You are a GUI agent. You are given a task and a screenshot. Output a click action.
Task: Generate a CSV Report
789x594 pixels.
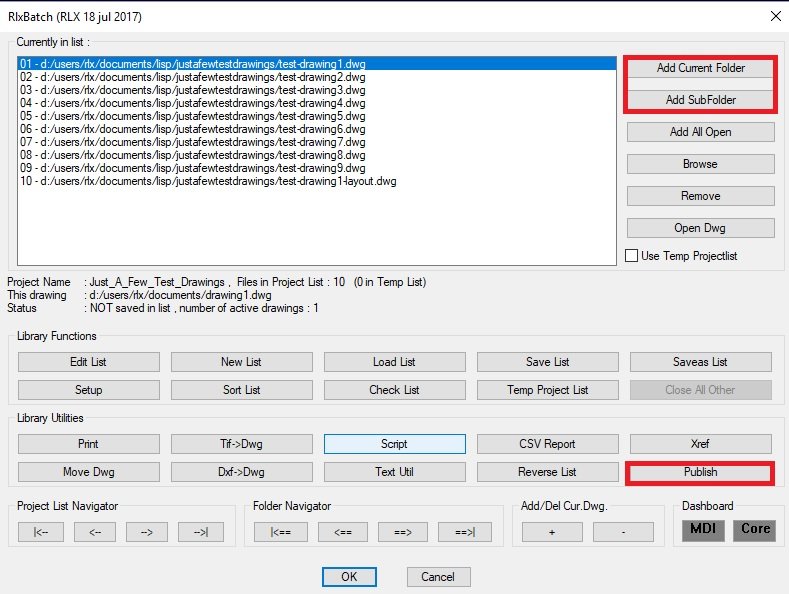[x=547, y=444]
